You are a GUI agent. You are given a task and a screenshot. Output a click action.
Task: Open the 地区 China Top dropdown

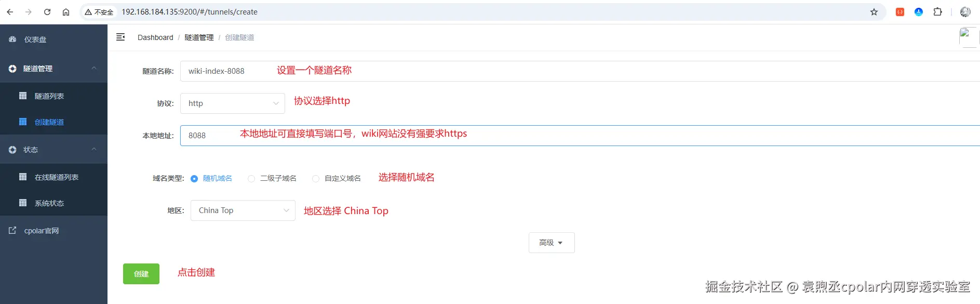click(243, 210)
